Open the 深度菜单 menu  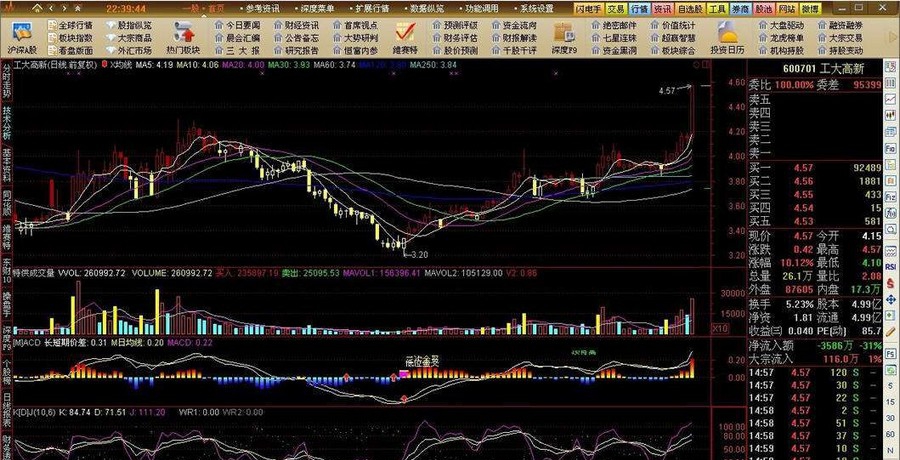pyautogui.click(x=315, y=9)
